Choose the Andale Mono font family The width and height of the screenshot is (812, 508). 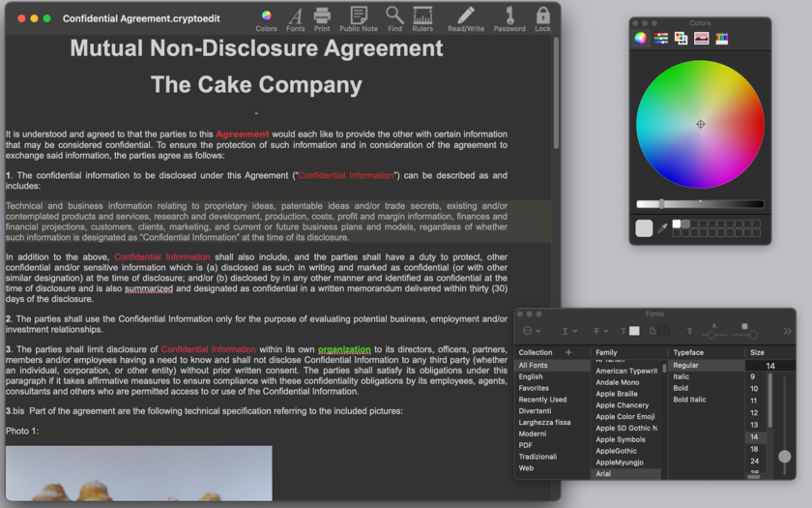click(x=625, y=382)
